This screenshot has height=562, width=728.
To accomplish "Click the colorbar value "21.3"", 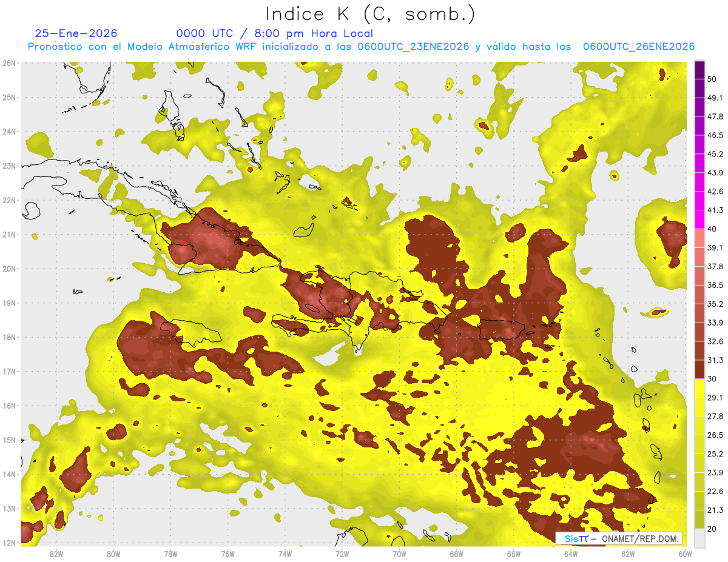I will point(715,510).
